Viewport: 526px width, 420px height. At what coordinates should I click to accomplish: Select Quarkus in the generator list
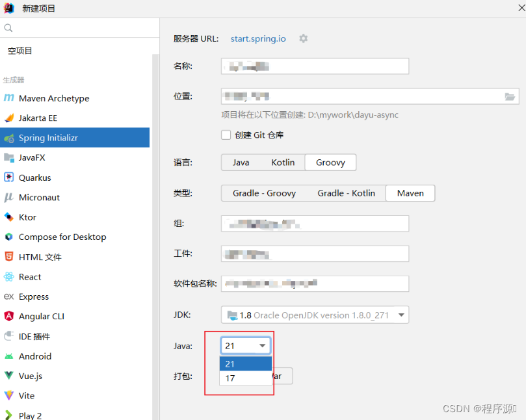[75, 177]
